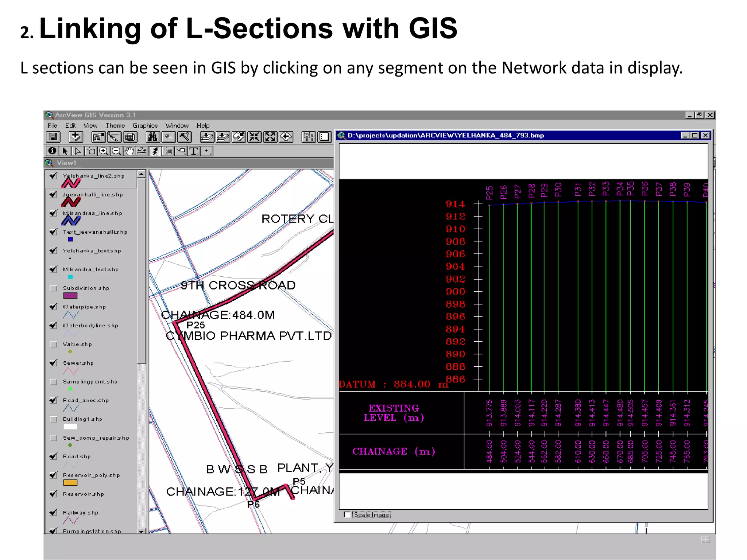Toggle the Sewer.shp theme checkbox

point(54,363)
